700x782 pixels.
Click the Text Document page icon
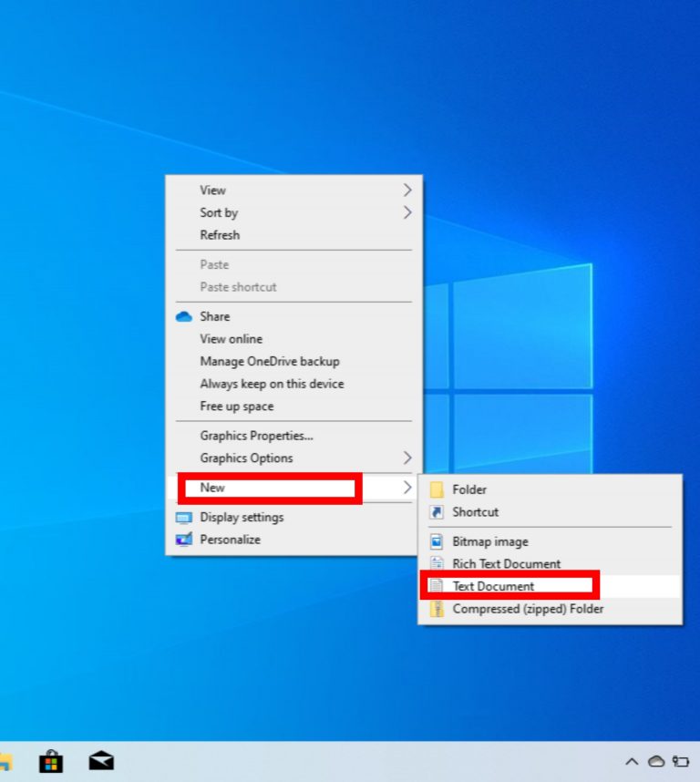(x=437, y=586)
